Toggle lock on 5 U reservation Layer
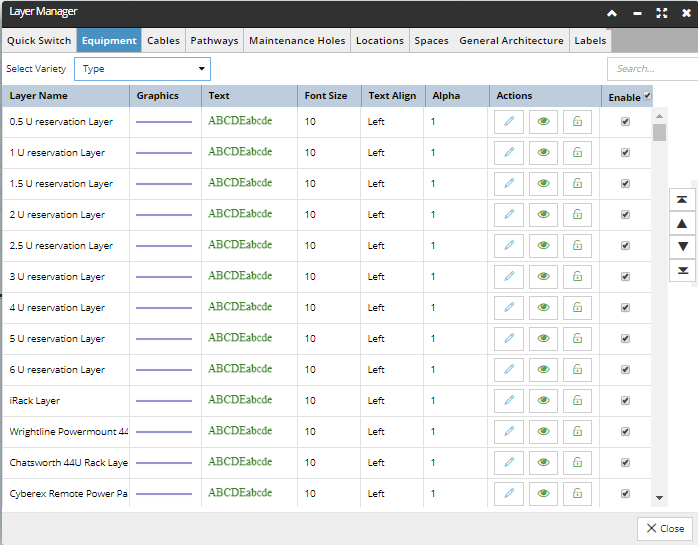 tap(577, 338)
